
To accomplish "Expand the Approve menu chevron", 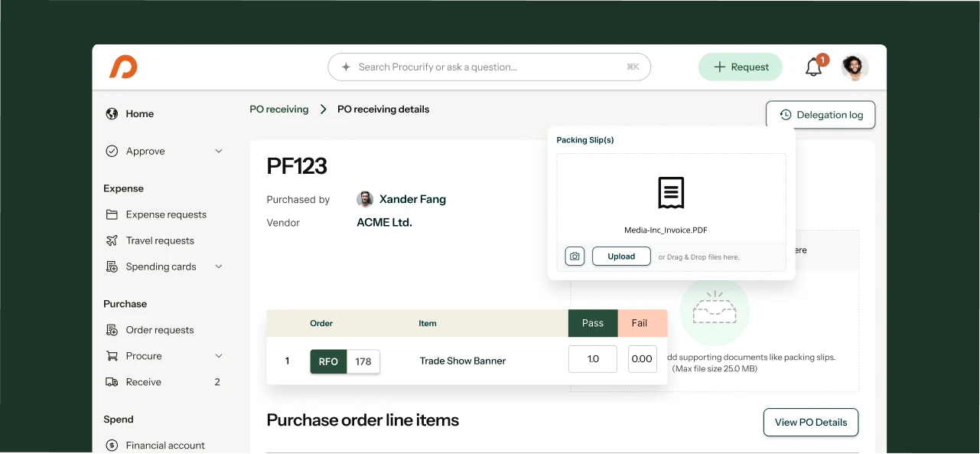I will click(219, 151).
